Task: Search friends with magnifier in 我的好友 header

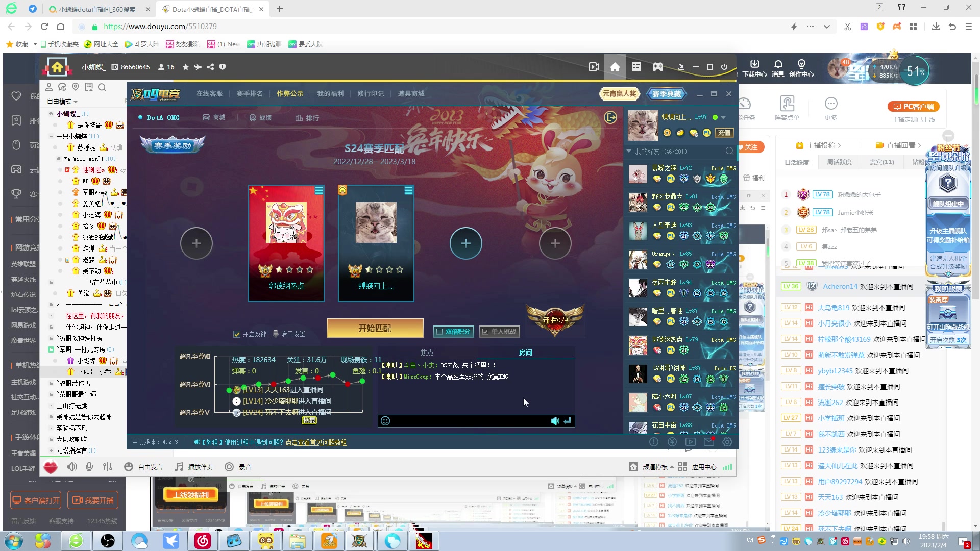Action: pyautogui.click(x=729, y=151)
